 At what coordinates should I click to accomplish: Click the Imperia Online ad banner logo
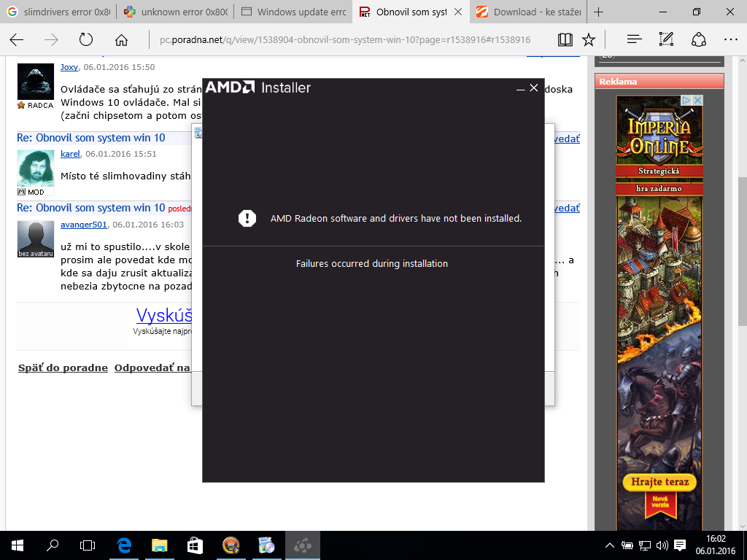tap(659, 136)
